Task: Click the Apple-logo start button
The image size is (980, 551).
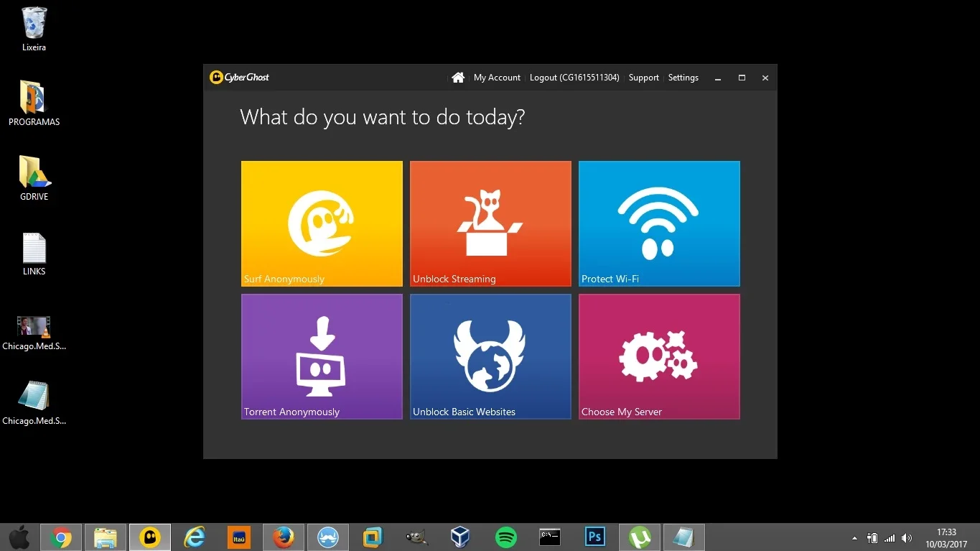Action: tap(19, 537)
